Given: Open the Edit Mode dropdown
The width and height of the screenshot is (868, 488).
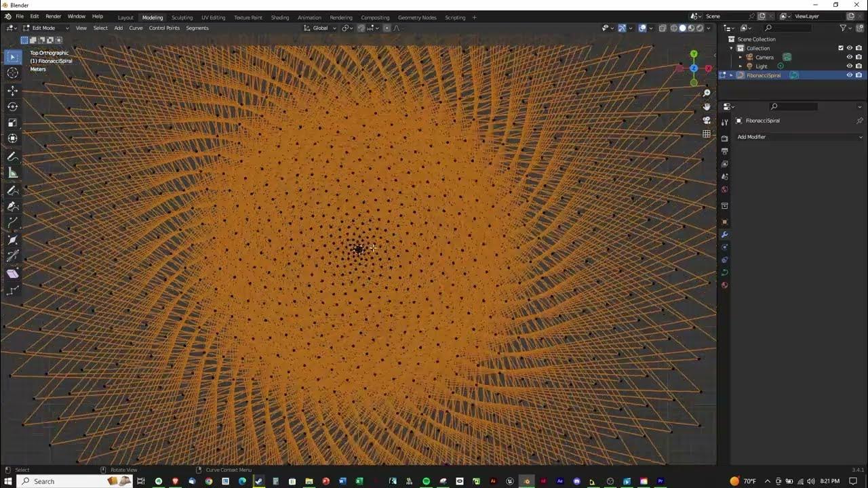Looking at the screenshot, I should tap(45, 28).
